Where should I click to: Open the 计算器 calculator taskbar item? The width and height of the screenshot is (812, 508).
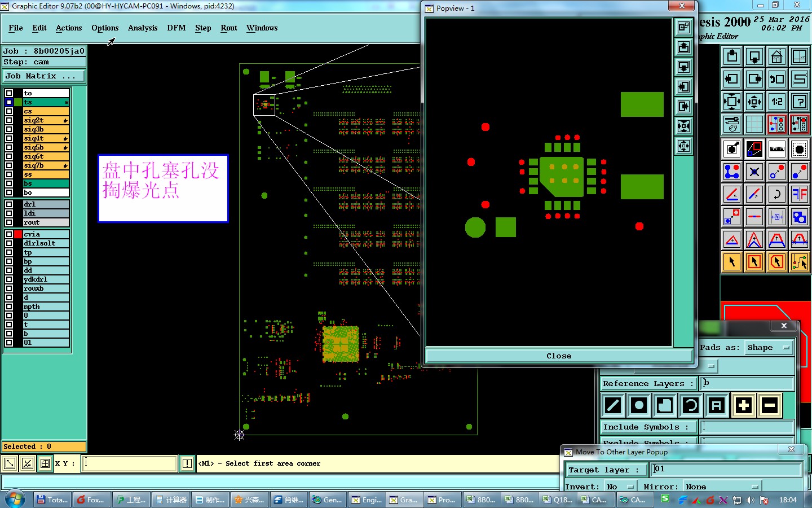pos(171,500)
